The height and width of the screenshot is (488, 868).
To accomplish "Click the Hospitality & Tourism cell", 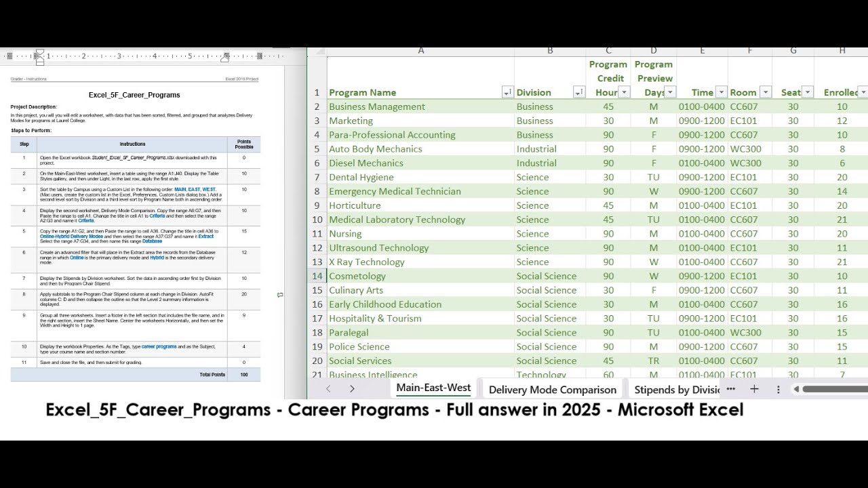I will pos(420,319).
